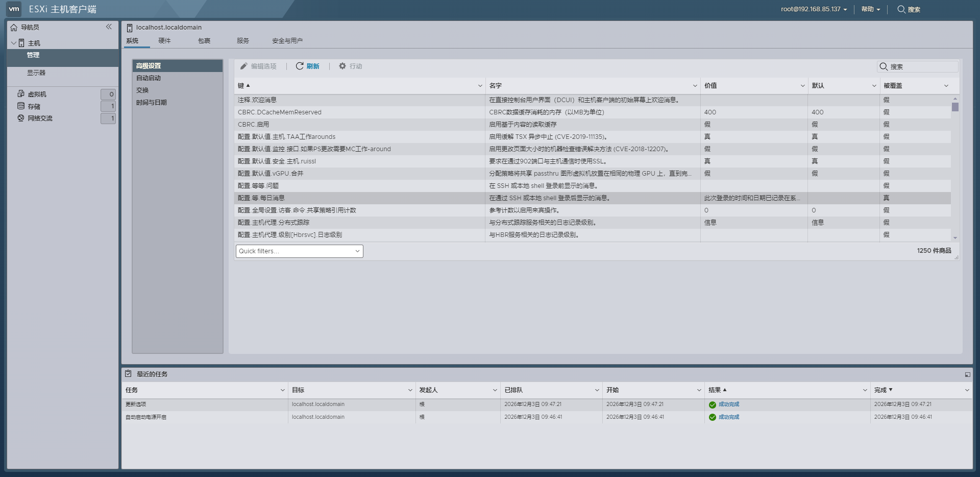Open the 安全与用户 tab
The image size is (980, 477).
click(287, 40)
